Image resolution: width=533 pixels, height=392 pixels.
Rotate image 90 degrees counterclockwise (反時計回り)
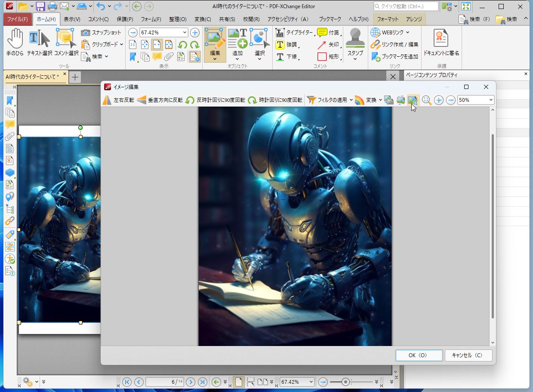pos(215,100)
